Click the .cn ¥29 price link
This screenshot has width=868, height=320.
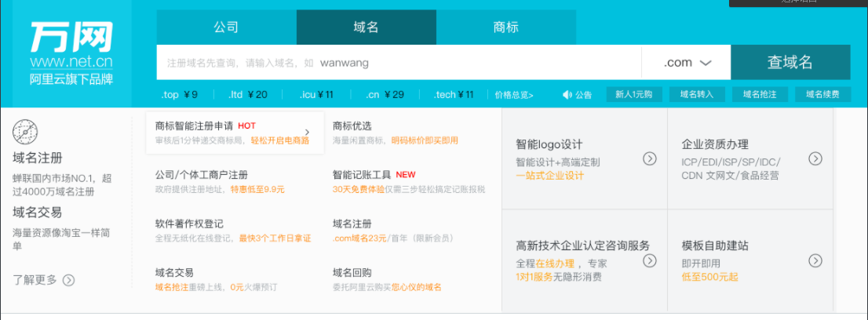coord(385,95)
